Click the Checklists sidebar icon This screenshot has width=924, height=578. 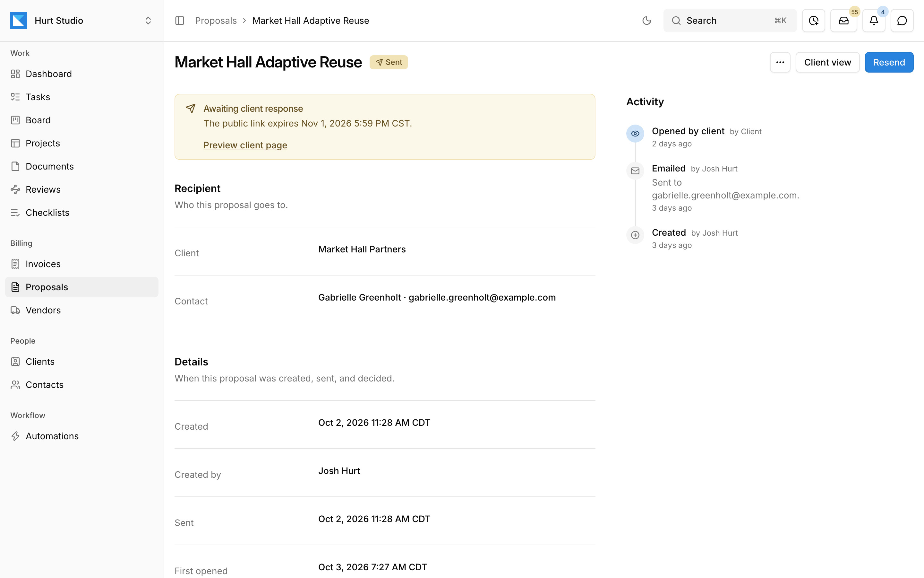tap(15, 213)
